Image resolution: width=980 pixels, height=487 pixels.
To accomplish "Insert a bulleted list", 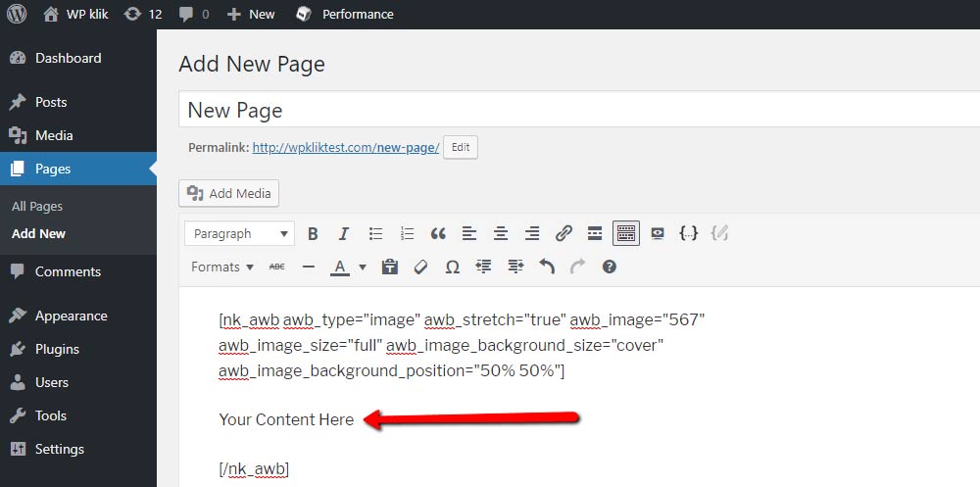I will click(x=375, y=234).
